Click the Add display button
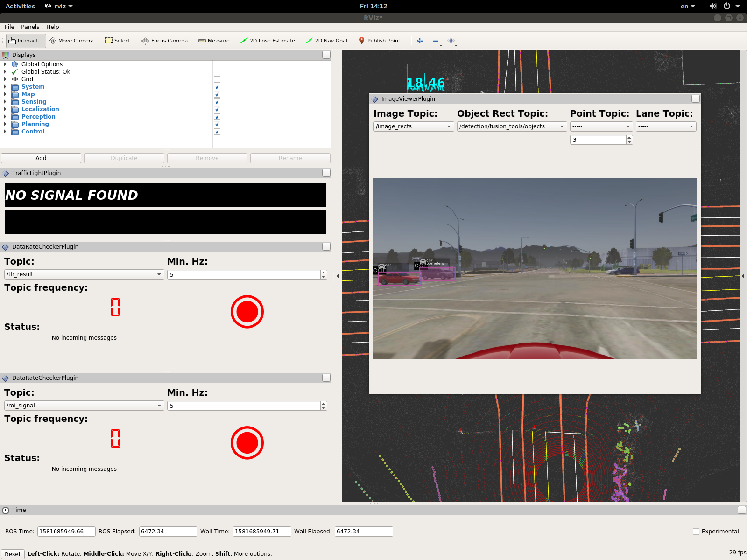The image size is (747, 560). [41, 158]
